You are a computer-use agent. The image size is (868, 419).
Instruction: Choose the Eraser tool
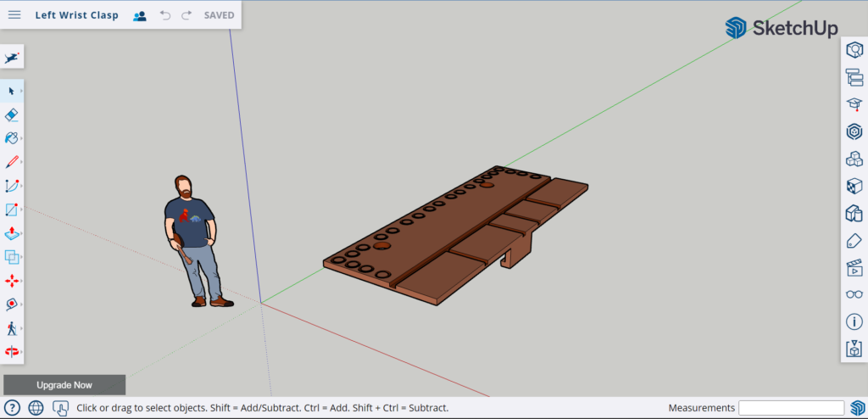(x=12, y=115)
